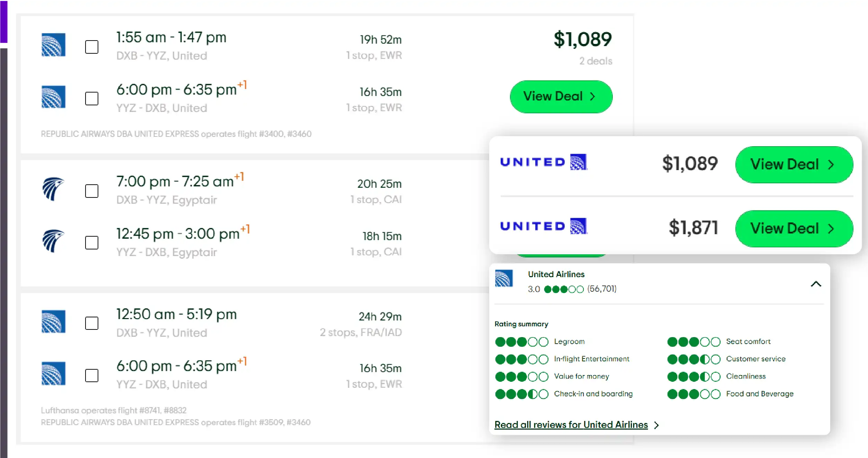Open the $1,871 United View Deal
The width and height of the screenshot is (868, 458).
tap(794, 229)
